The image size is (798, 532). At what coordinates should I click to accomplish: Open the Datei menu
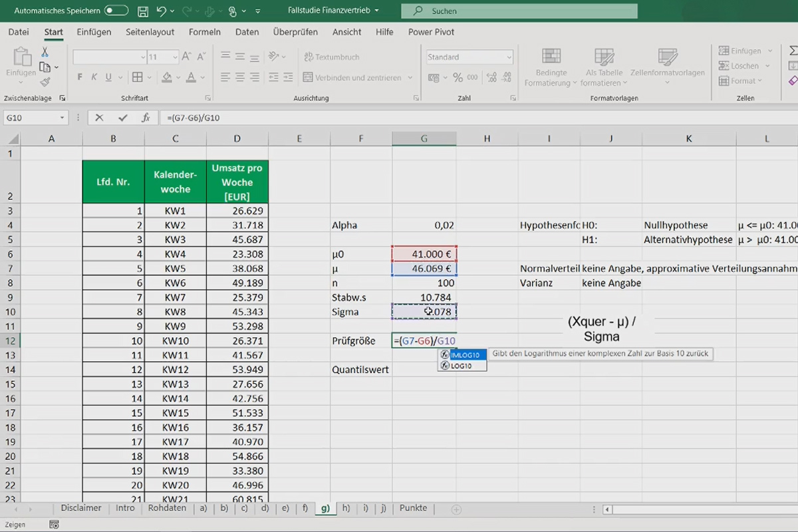[x=19, y=32]
